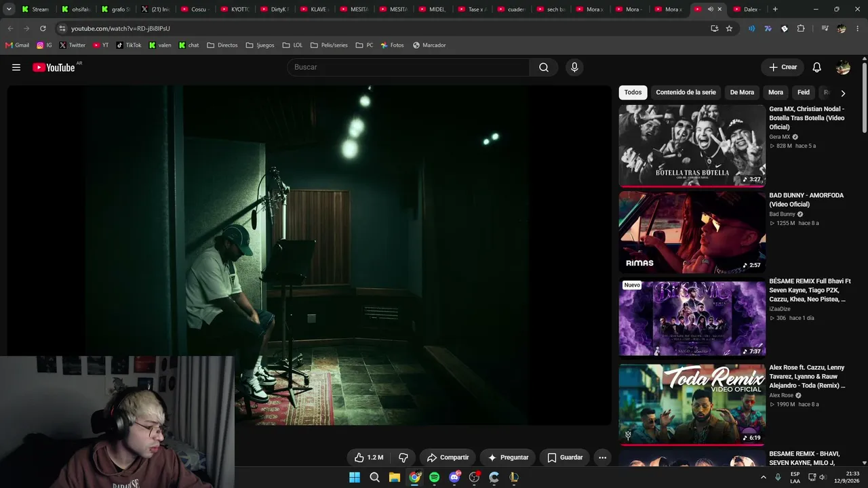868x488 pixels.
Task: Like the video with 1.2 M likes
Action: point(369,457)
